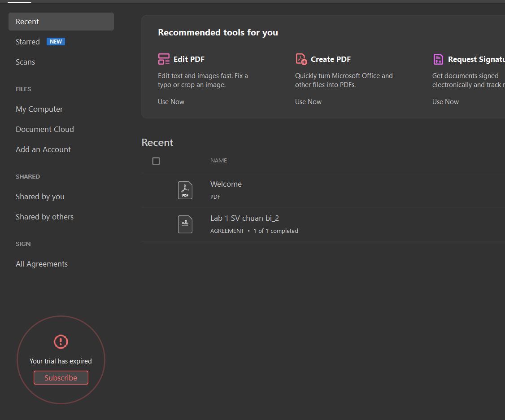This screenshot has height=420, width=505.
Task: Click the Request Signatures icon
Action: click(x=438, y=59)
